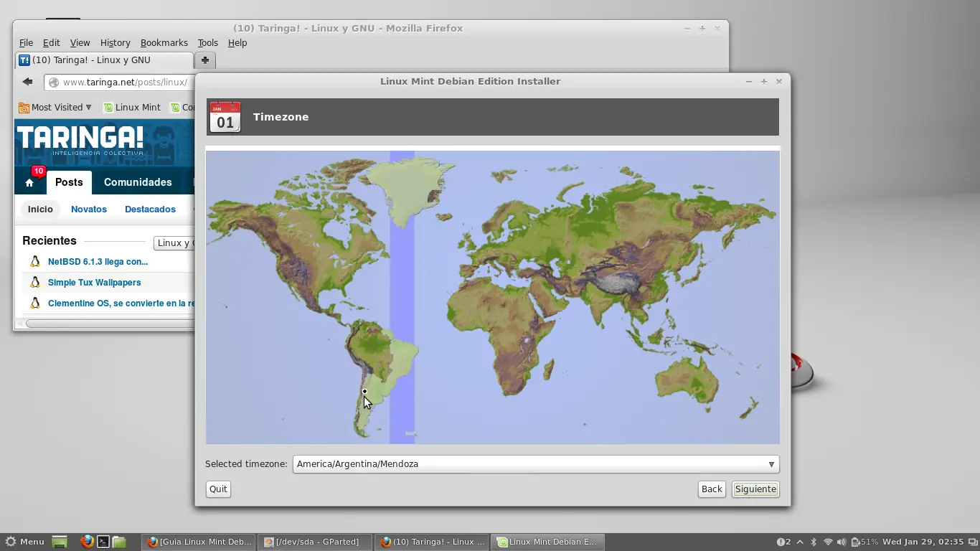This screenshot has width=980, height=551.
Task: Click the battery indicator in the tray
Action: tap(864, 542)
